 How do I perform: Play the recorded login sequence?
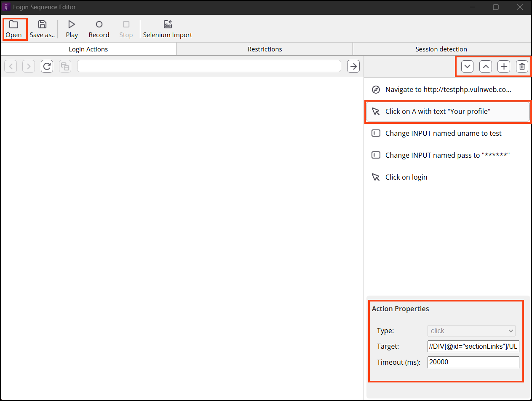[71, 29]
